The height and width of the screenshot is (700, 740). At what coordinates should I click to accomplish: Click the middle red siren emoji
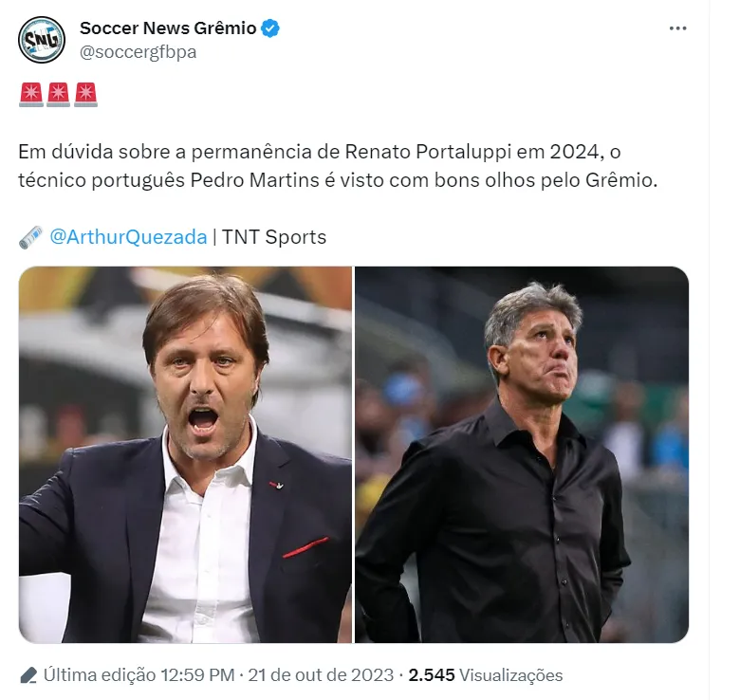click(x=59, y=96)
